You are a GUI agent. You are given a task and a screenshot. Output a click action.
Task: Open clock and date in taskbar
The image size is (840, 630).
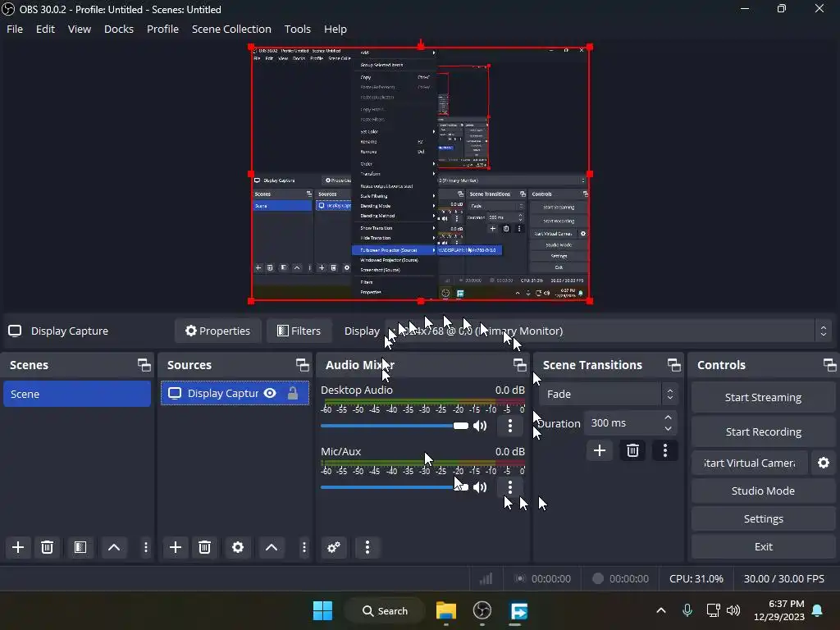pos(779,610)
